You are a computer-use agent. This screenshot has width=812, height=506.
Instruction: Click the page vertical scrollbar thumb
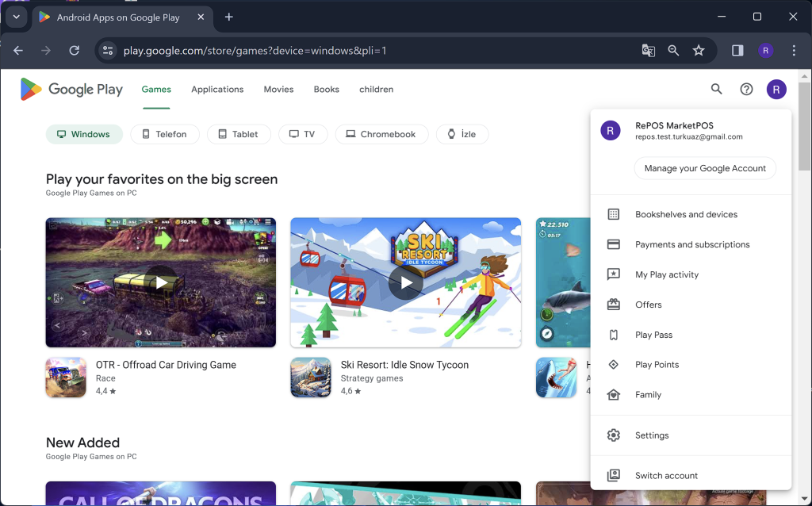804,126
